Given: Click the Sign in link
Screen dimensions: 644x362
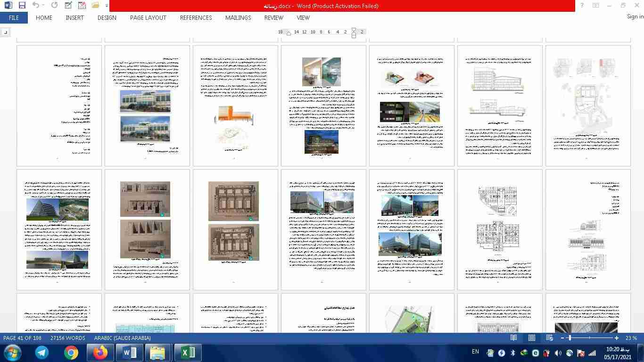Looking at the screenshot, I should [635, 17].
